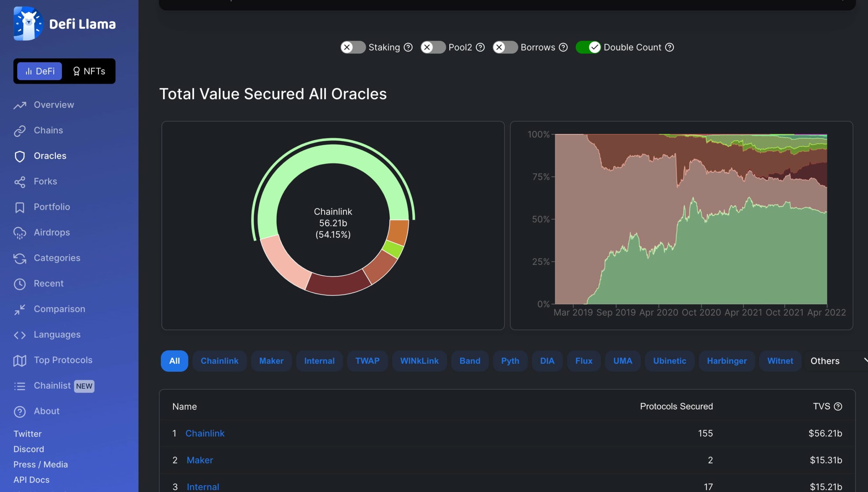
Task: Switch to the DeFi mode
Action: click(40, 71)
